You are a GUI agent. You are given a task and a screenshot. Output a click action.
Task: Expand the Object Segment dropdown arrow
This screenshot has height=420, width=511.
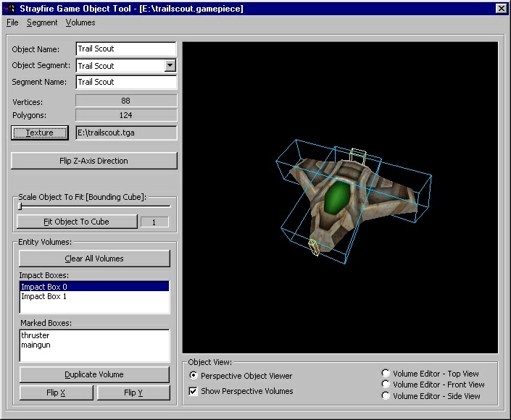170,65
